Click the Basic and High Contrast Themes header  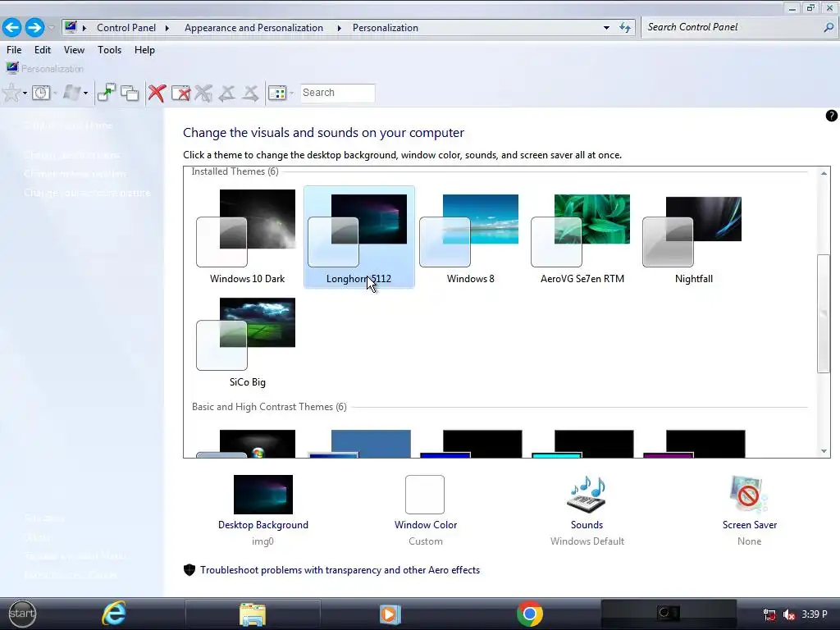pos(269,407)
